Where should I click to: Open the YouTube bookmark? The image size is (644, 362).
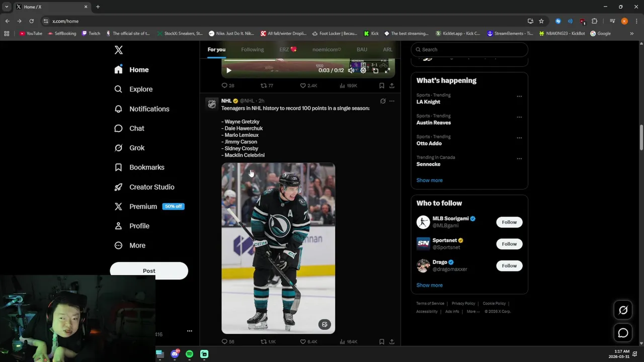[x=31, y=34]
